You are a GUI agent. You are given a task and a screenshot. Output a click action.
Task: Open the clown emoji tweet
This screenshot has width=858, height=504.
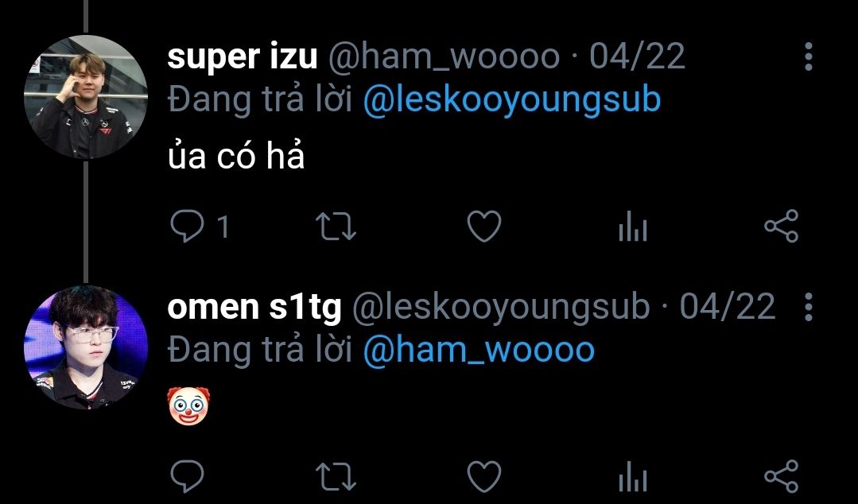point(188,405)
